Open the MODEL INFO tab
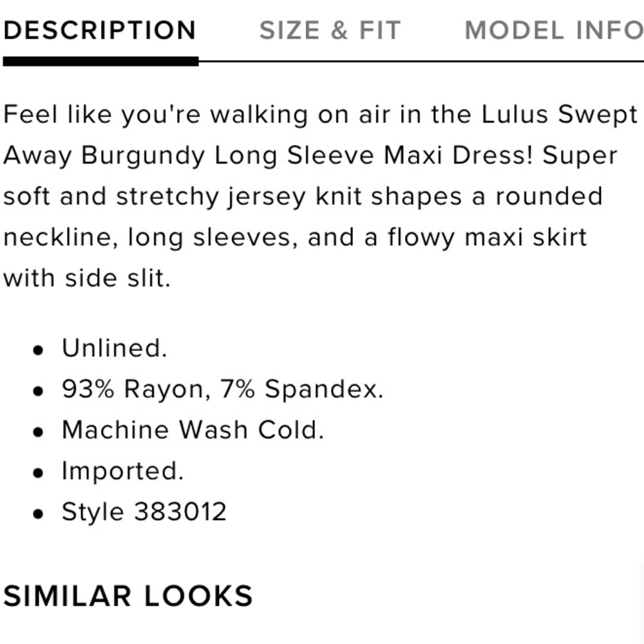Viewport: 644px width, 644px height. click(x=554, y=30)
